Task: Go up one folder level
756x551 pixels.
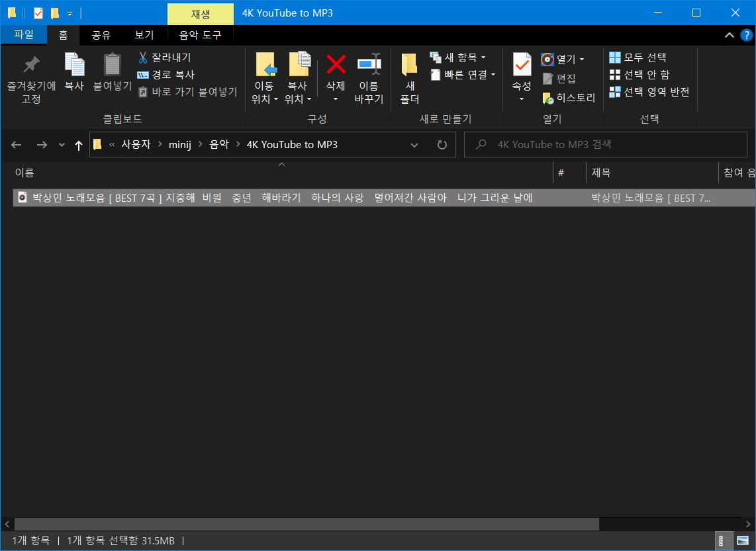Action: click(79, 144)
